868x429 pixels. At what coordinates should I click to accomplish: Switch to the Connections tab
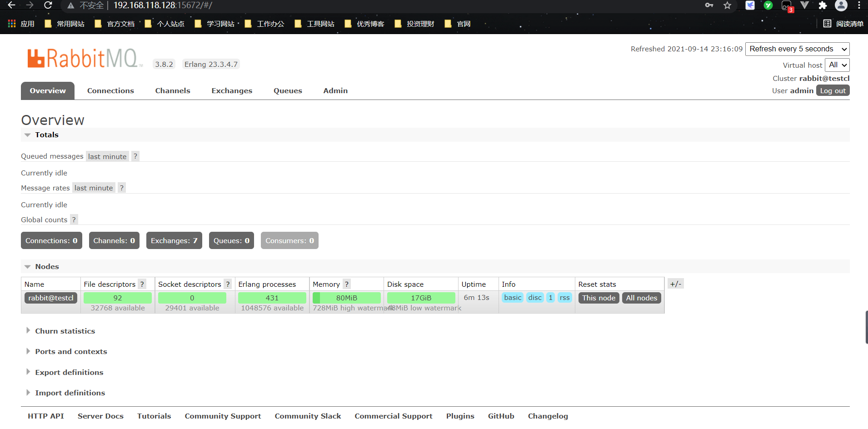pyautogui.click(x=110, y=91)
